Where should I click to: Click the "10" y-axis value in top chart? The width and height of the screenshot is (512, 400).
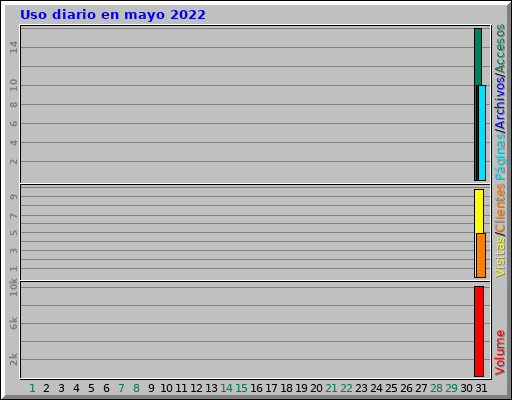coord(13,85)
